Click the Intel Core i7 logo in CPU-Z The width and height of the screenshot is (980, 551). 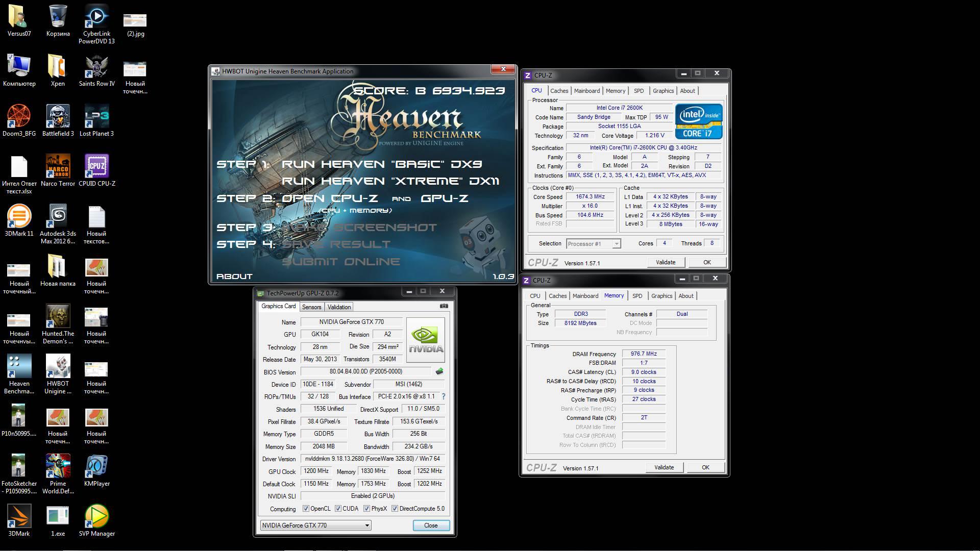[699, 121]
